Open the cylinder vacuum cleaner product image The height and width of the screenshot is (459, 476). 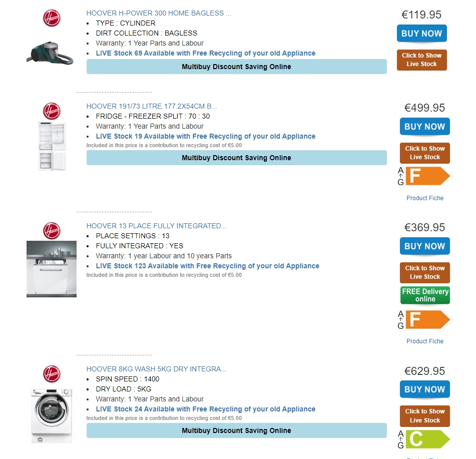point(50,53)
